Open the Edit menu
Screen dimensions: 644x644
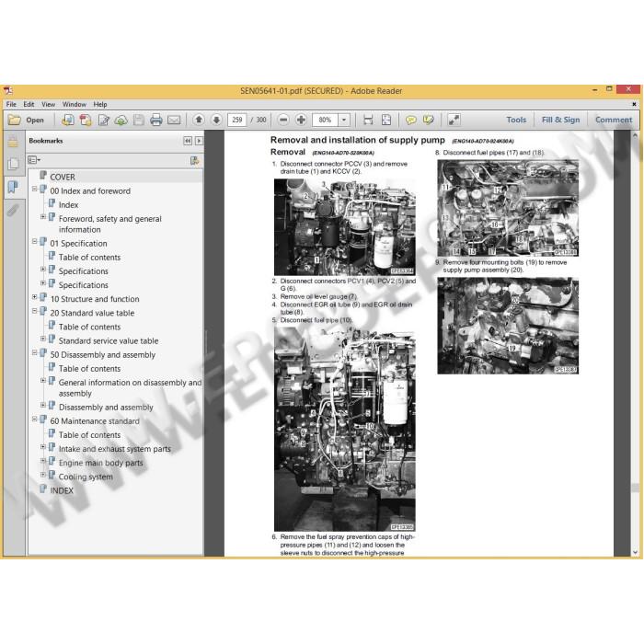[x=29, y=104]
